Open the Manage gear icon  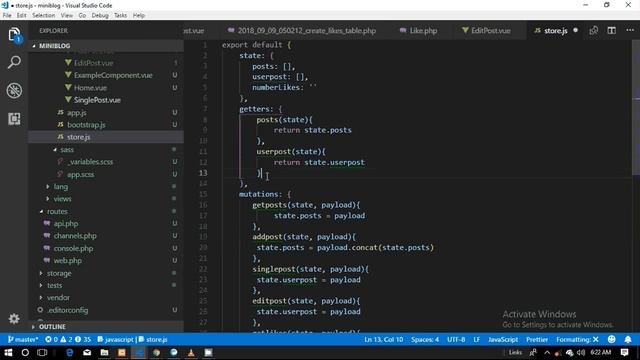click(14, 318)
